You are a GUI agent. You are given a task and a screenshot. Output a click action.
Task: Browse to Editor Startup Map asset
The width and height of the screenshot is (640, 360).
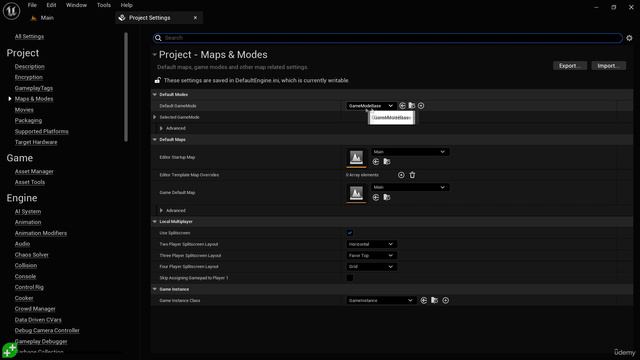(387, 162)
